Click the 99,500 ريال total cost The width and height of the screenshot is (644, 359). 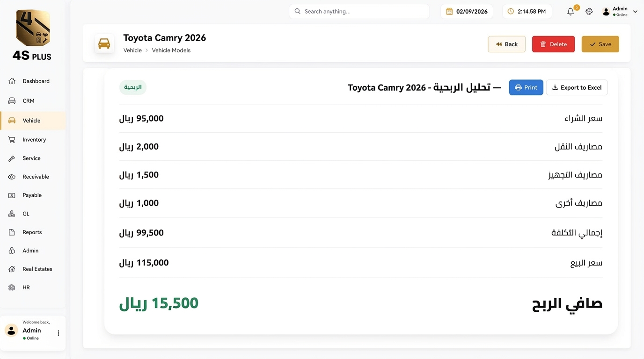tap(141, 233)
